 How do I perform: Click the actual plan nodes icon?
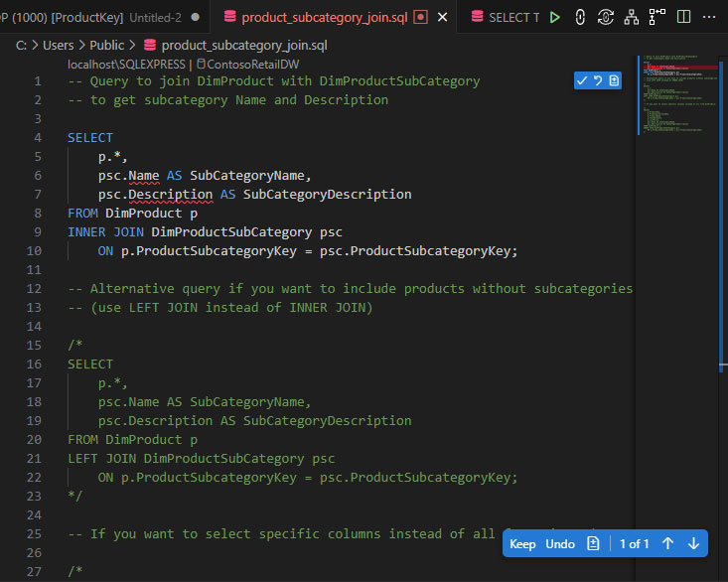(x=656, y=17)
